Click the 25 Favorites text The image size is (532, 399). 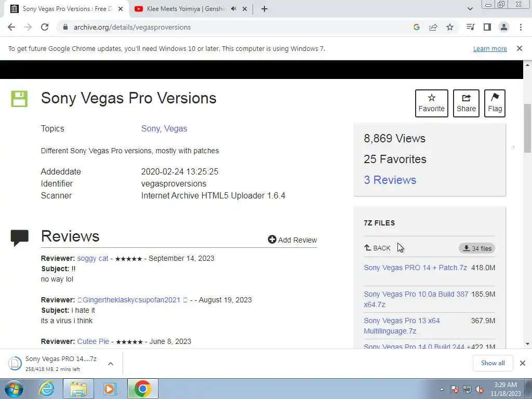pyautogui.click(x=395, y=159)
